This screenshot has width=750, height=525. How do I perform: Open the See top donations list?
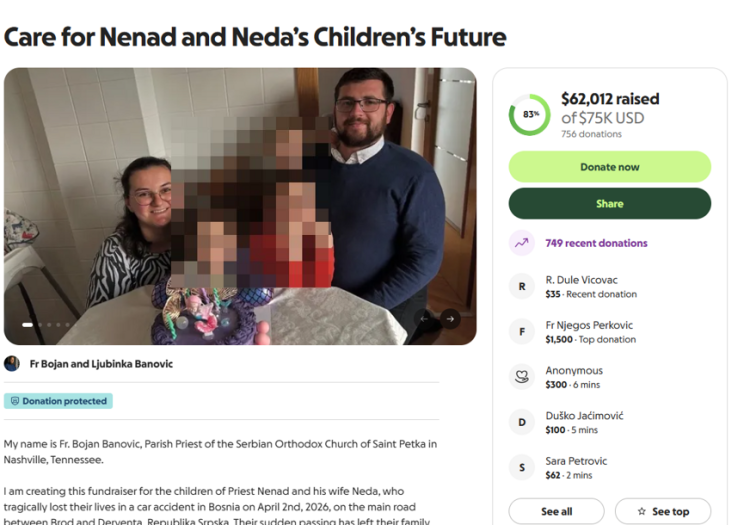pos(662,511)
